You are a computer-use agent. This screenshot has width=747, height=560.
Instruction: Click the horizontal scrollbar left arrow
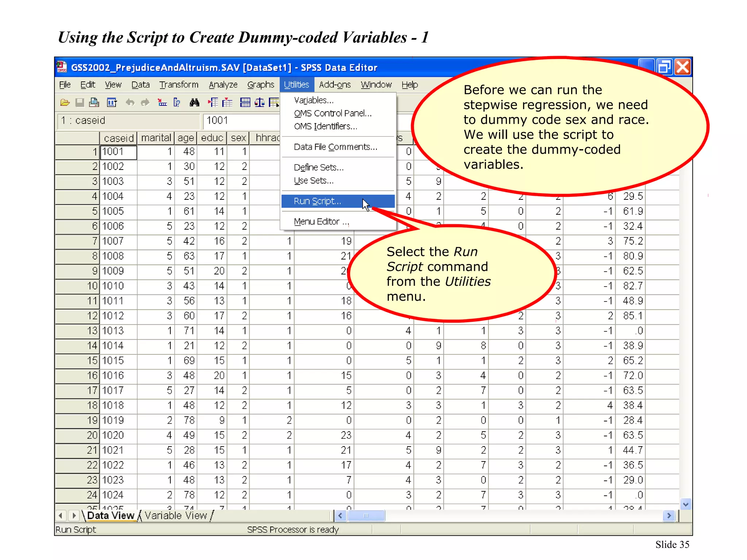pos(340,516)
